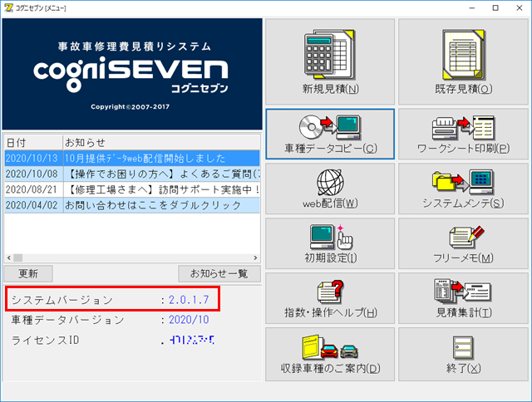Click the title bar app icon
532x402 pixels.
8,7
